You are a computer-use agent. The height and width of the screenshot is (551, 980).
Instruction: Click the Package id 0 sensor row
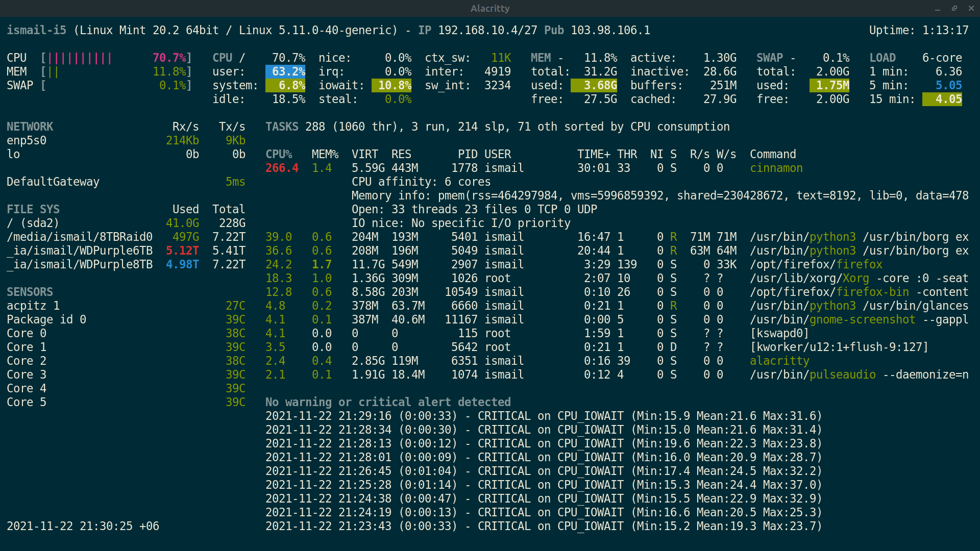click(126, 320)
